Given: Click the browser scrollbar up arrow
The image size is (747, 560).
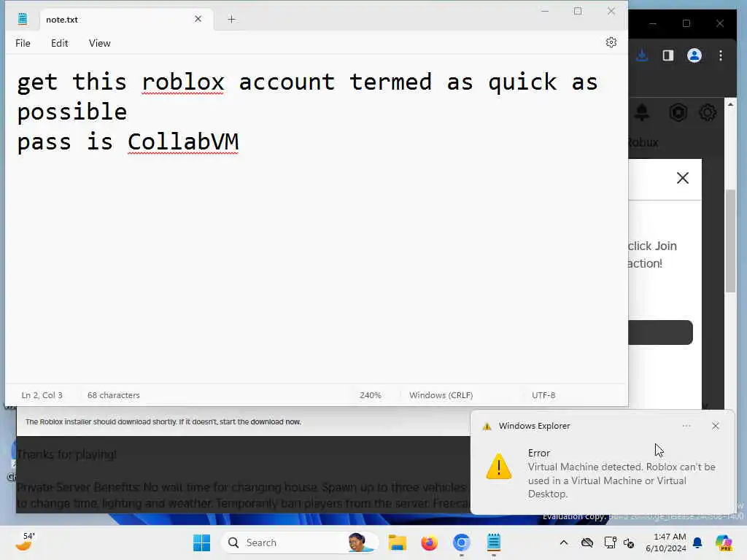Looking at the screenshot, I should tap(730, 104).
